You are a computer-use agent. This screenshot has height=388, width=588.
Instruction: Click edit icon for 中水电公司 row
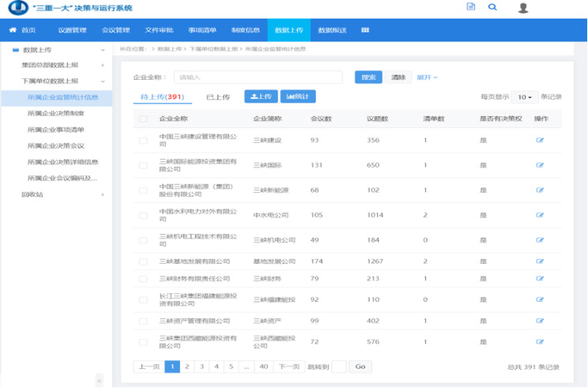[x=540, y=215]
